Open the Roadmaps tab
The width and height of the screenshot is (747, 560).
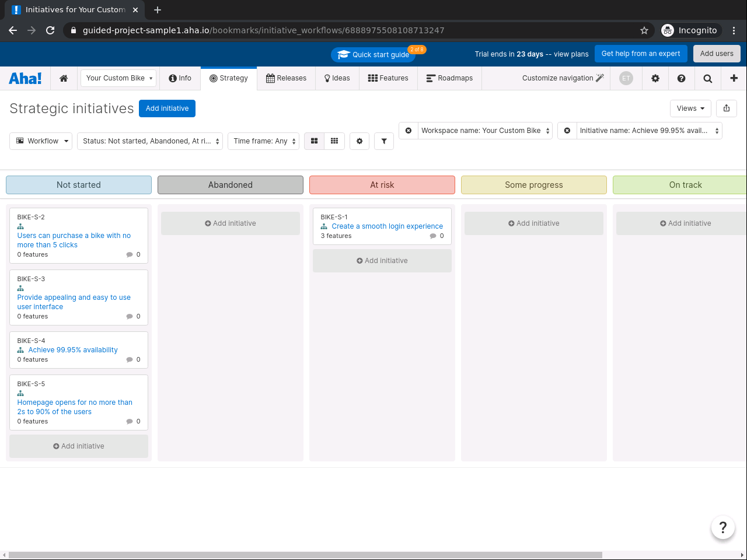click(x=449, y=78)
